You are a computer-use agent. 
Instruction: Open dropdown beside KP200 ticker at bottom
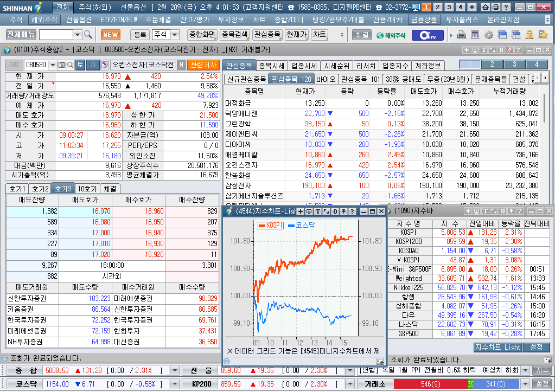pyautogui.click(x=350, y=384)
